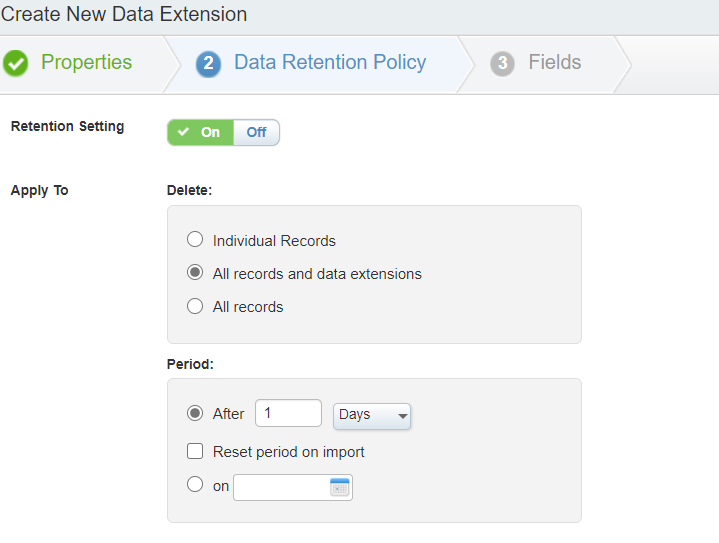Screen dimensions: 719x543
Task: Choose the All records radio option
Action: (195, 306)
